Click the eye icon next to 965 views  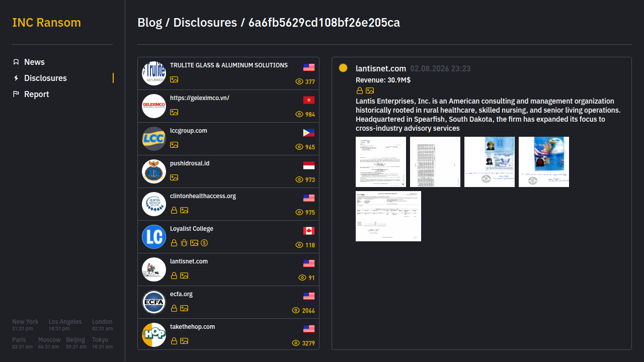click(x=299, y=147)
